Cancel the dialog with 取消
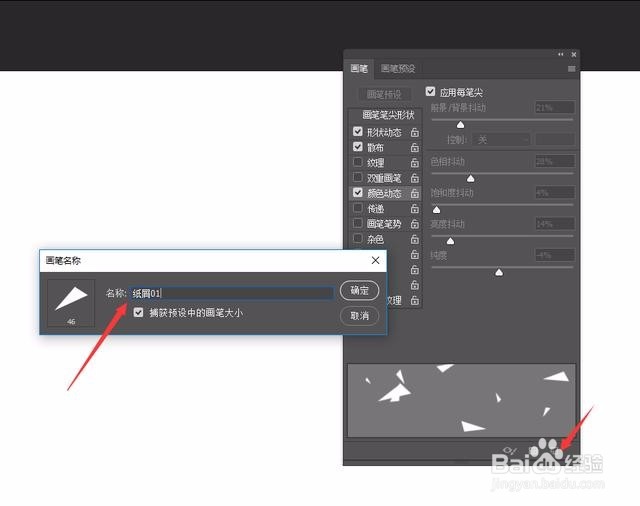Screen dimensions: 640x506 pyautogui.click(x=360, y=315)
